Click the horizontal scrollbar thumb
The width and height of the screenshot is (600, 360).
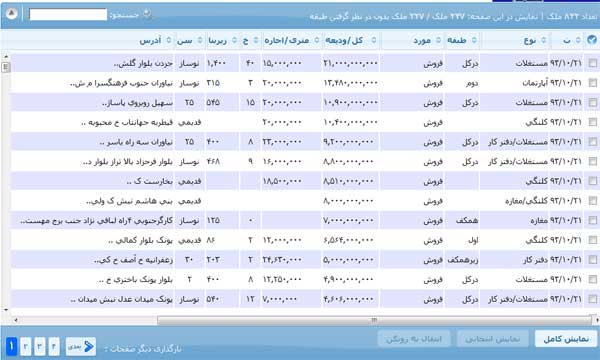pyautogui.click(x=374, y=320)
